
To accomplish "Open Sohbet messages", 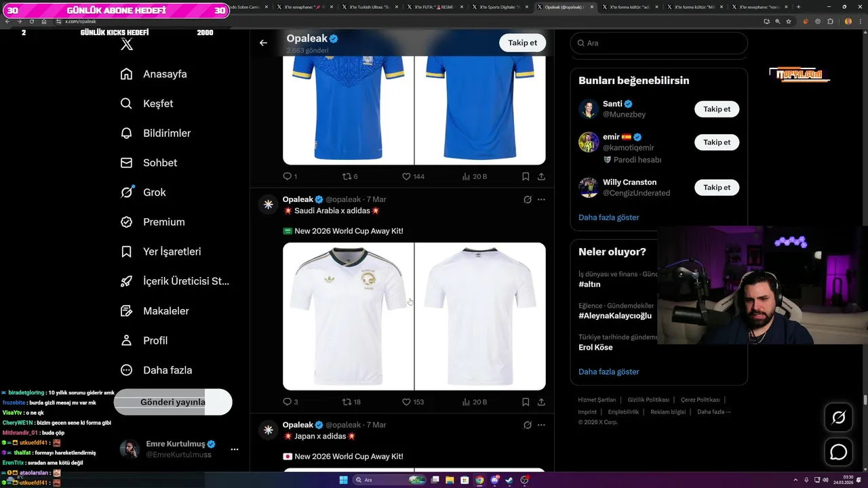I will (x=149, y=163).
